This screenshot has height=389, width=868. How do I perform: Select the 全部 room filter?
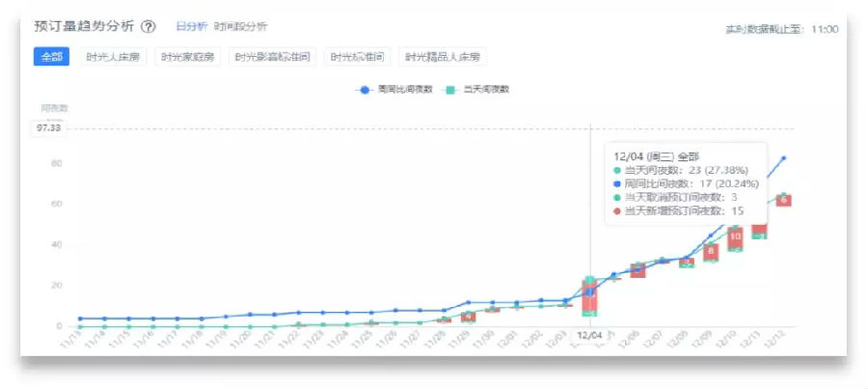51,57
